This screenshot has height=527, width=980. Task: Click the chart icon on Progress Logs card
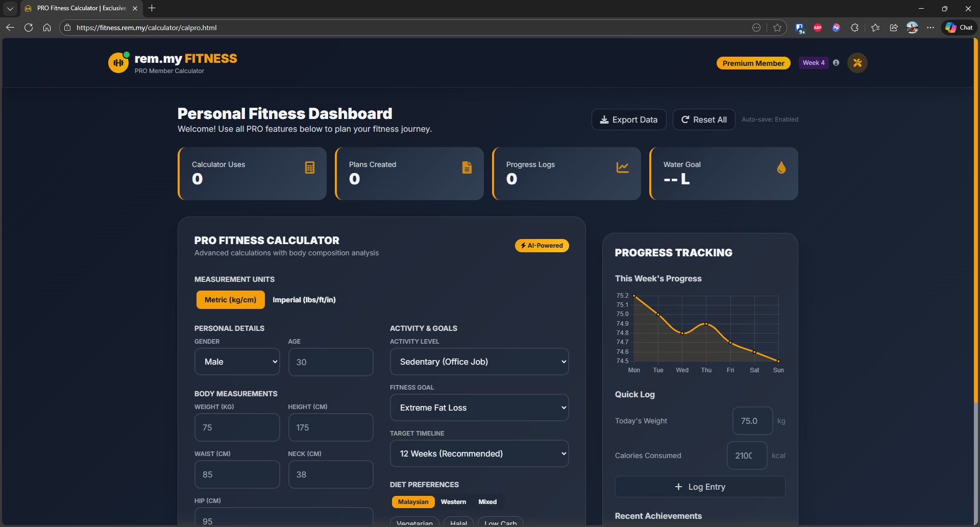(x=622, y=167)
